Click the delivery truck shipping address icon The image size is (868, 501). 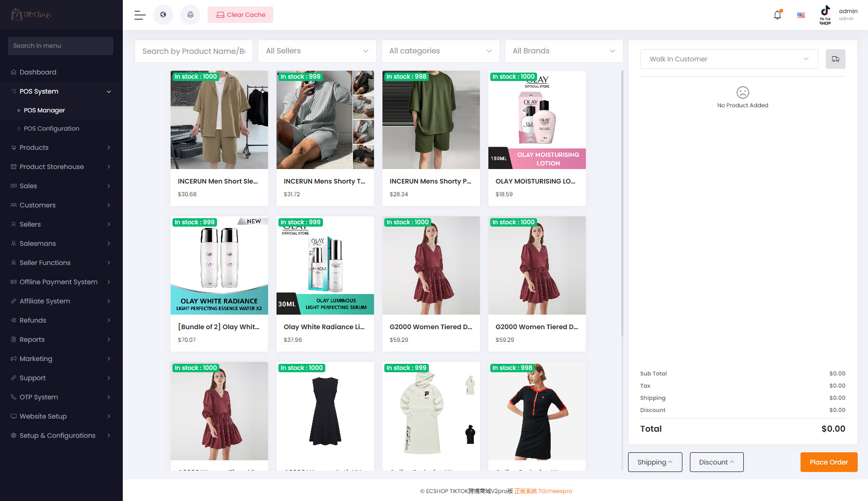(835, 59)
